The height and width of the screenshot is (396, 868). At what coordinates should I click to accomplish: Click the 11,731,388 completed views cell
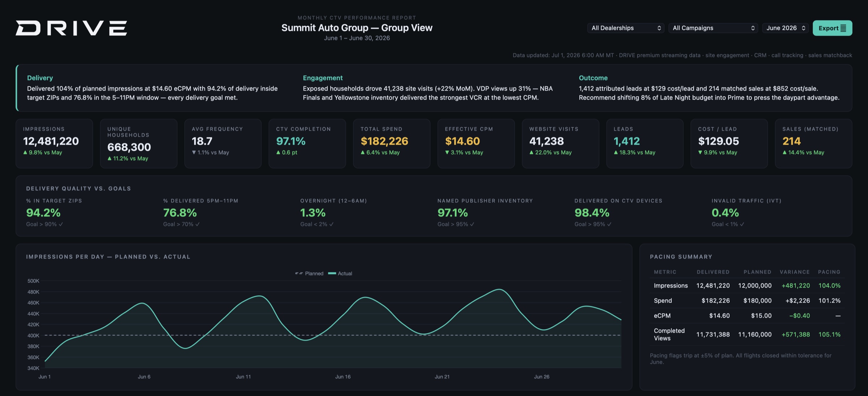(x=713, y=334)
